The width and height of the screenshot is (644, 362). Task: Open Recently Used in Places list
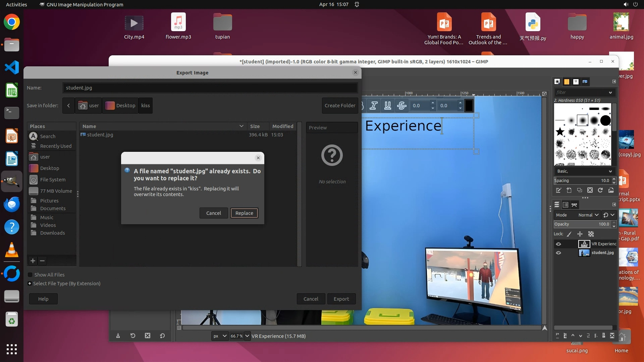[x=56, y=146]
